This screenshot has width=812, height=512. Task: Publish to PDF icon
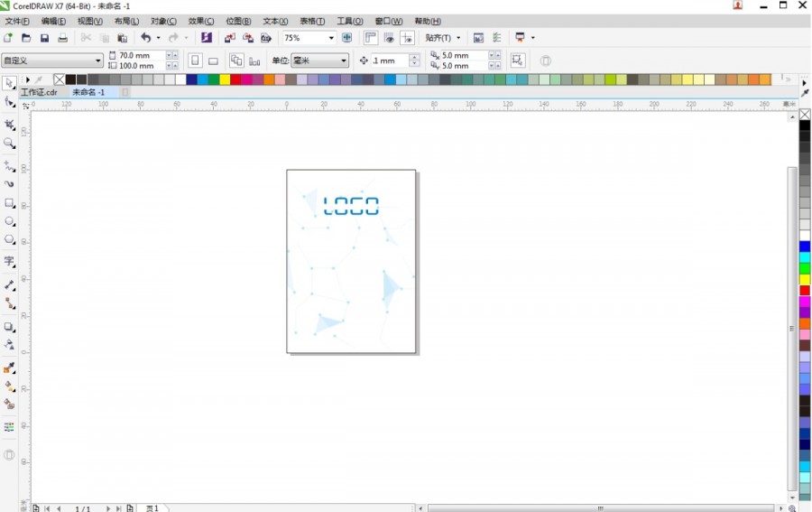click(265, 38)
